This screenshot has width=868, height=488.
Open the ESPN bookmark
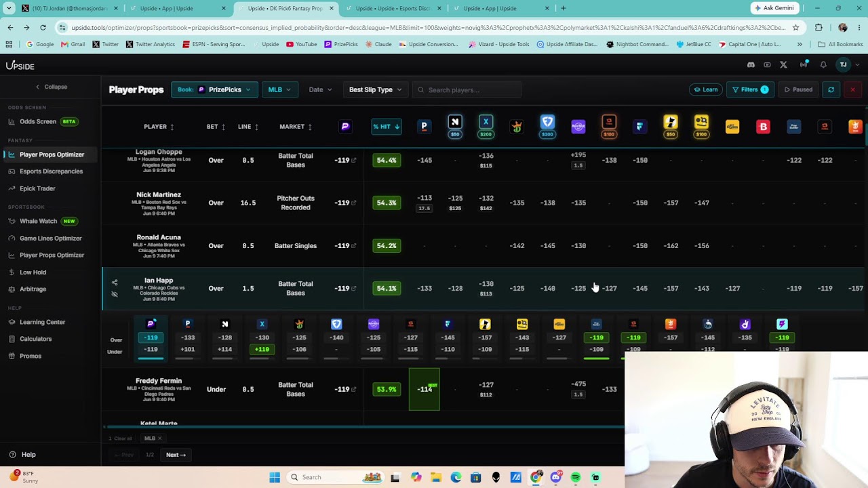(x=214, y=44)
